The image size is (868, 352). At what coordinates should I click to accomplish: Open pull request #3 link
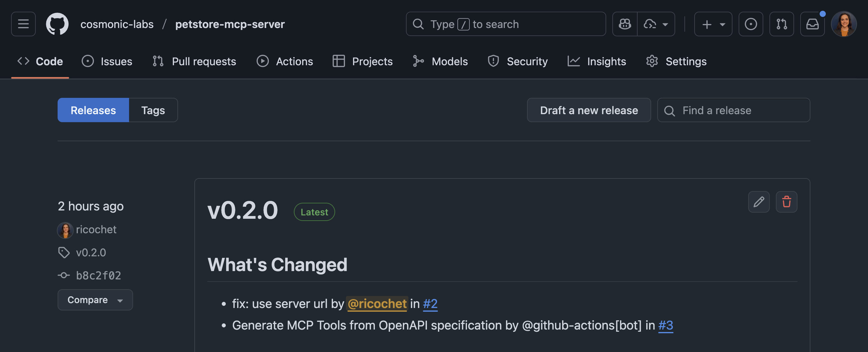coord(666,325)
